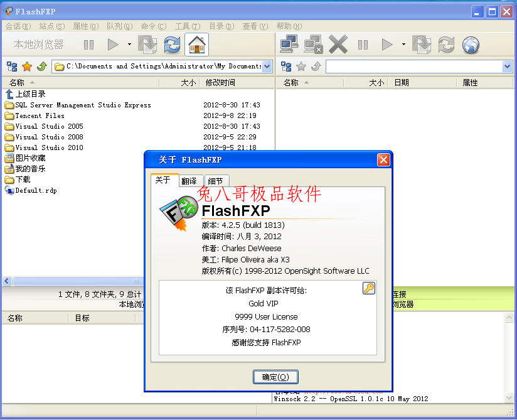Select the Default.rdp file
517x420 pixels.
pyautogui.click(x=31, y=190)
